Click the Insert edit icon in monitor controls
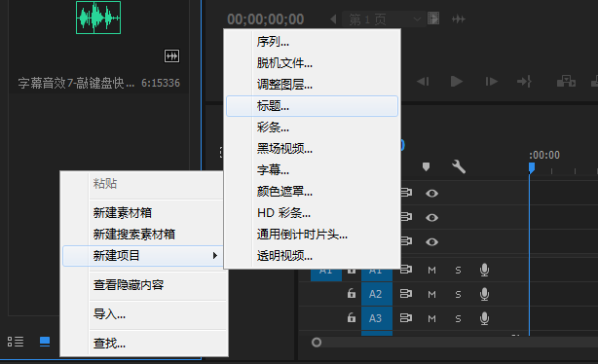This screenshot has width=598, height=364. (566, 81)
